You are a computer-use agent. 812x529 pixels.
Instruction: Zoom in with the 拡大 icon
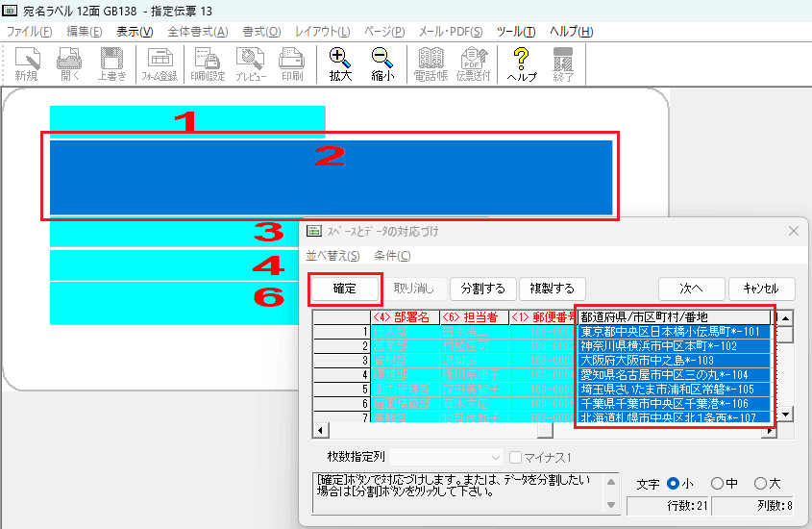[340, 64]
